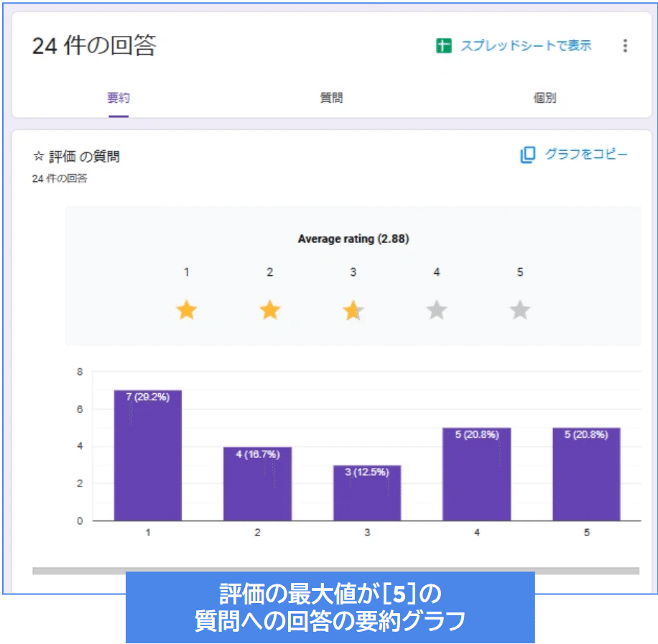Image resolution: width=658 pixels, height=644 pixels.
Task: Click the Average rating (2.88) label
Action: coord(353,239)
